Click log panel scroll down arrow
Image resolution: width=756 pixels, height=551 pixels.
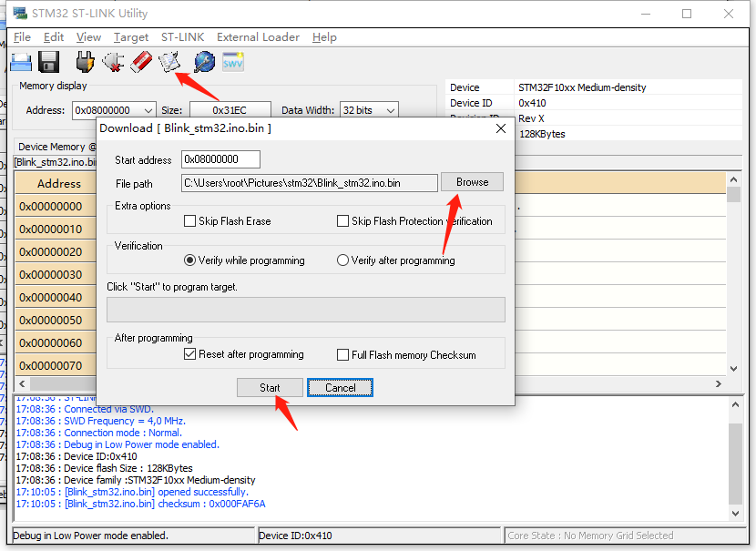(735, 514)
